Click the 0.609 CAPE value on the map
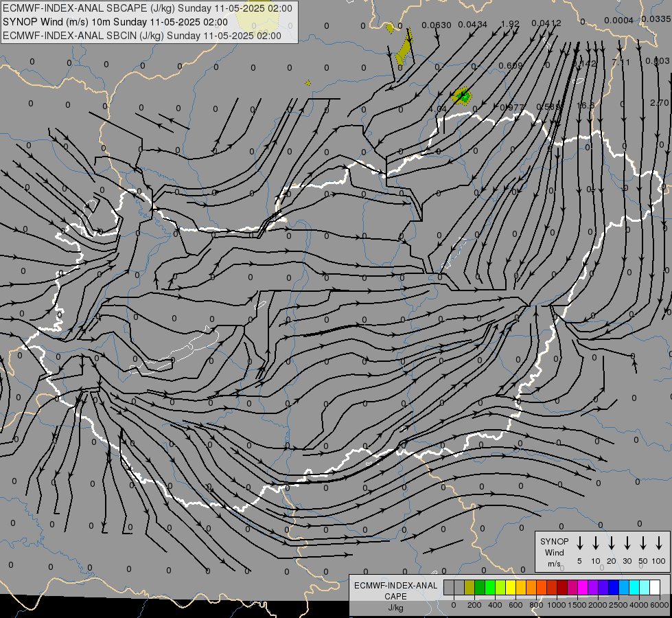Viewport: 672px width, 618px height. tap(511, 66)
